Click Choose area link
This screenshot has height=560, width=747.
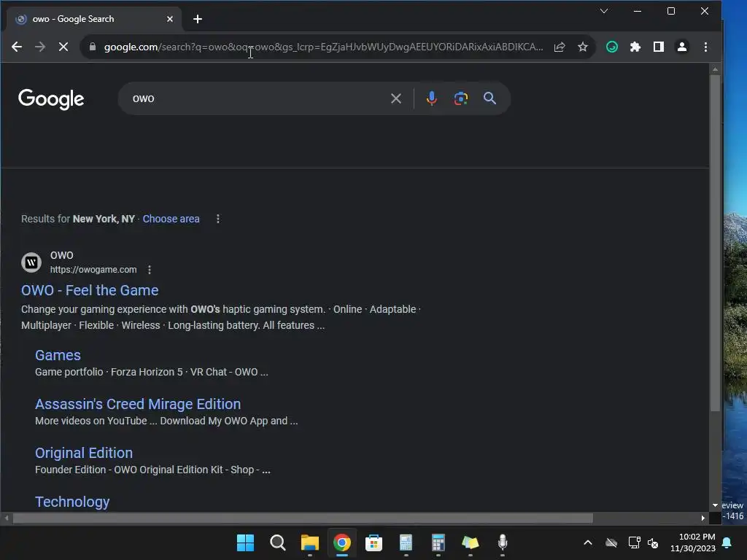coord(171,219)
